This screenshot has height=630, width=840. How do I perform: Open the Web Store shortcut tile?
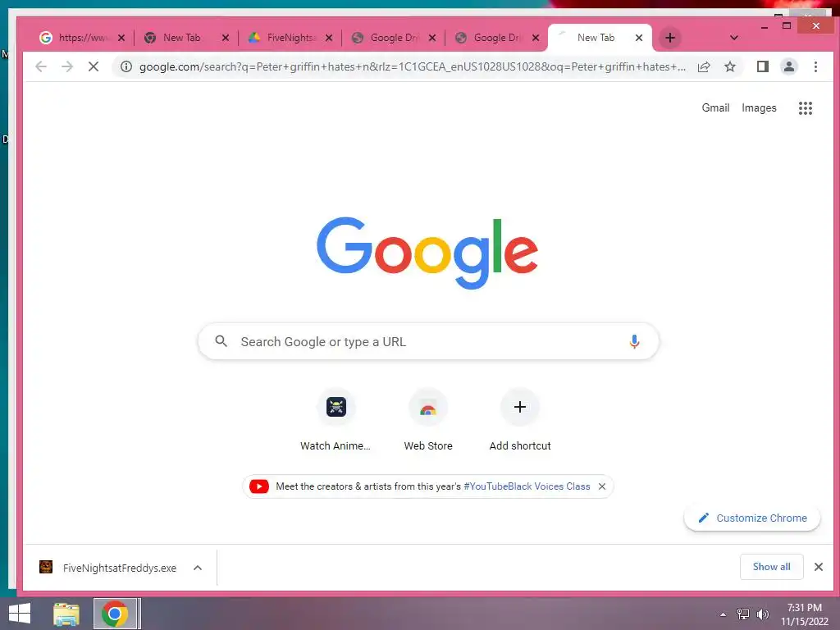428,421
